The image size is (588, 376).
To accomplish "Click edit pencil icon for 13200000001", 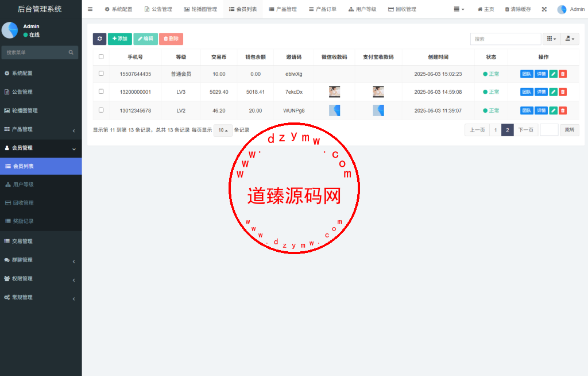I will coord(553,91).
